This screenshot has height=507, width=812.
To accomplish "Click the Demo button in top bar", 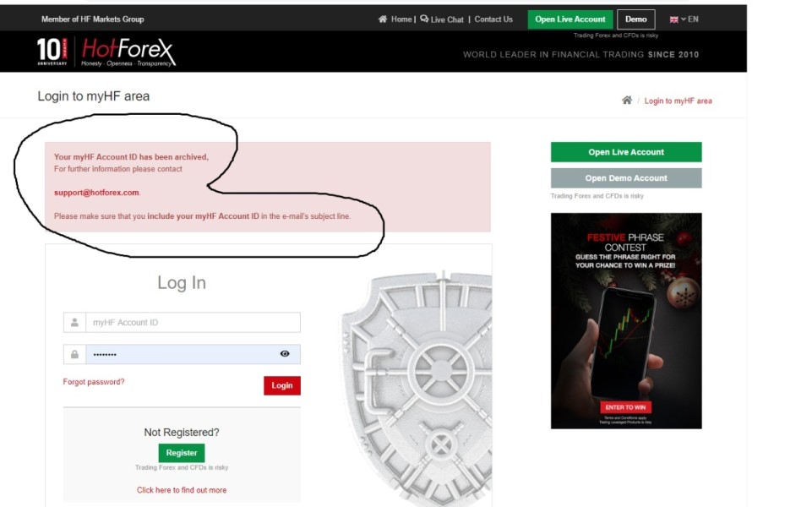I will 636,19.
